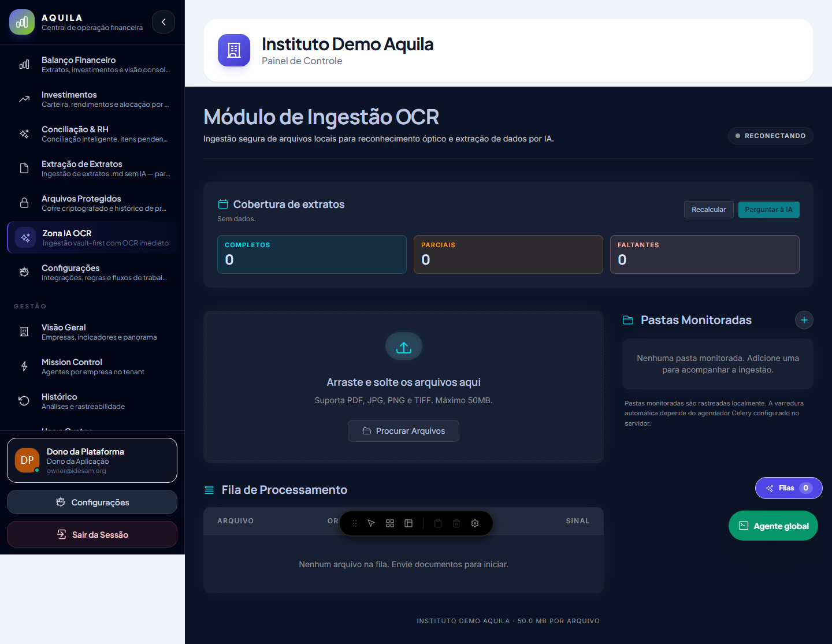
Task: Click Sair da Sessão to log out
Action: coord(92,534)
